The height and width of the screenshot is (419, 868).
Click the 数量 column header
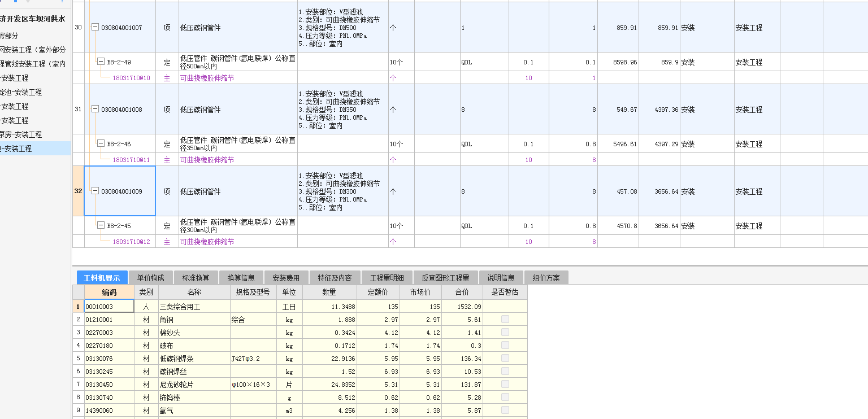[x=329, y=293]
